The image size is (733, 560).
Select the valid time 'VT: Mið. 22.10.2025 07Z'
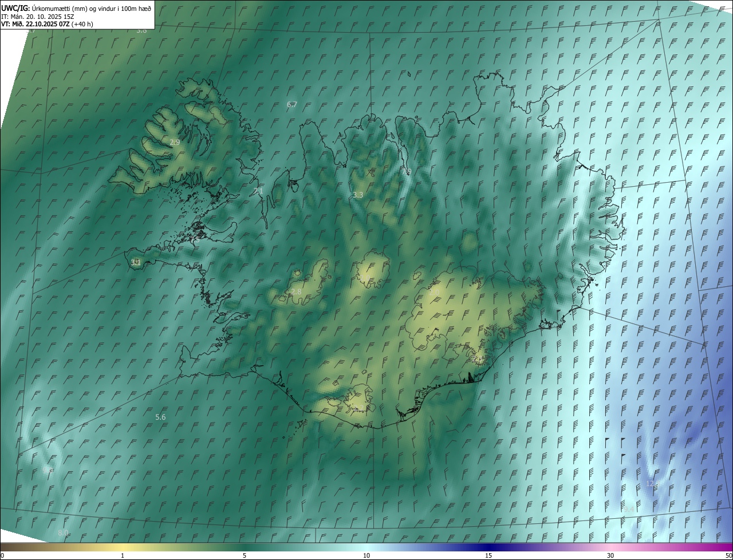click(36, 24)
